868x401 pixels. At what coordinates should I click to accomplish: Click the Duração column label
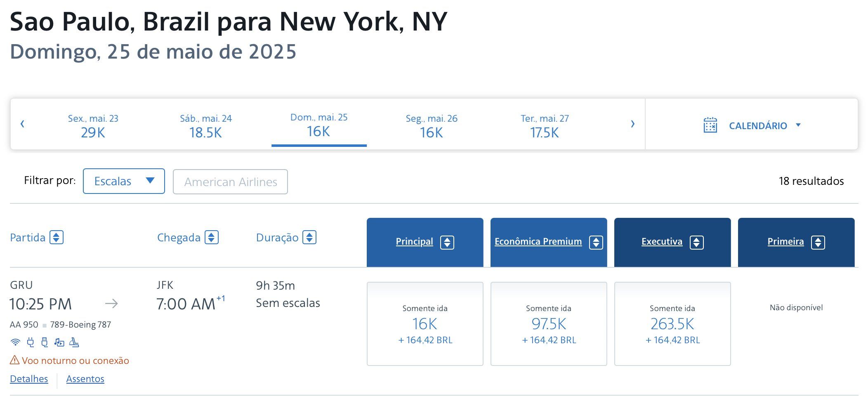tap(277, 238)
